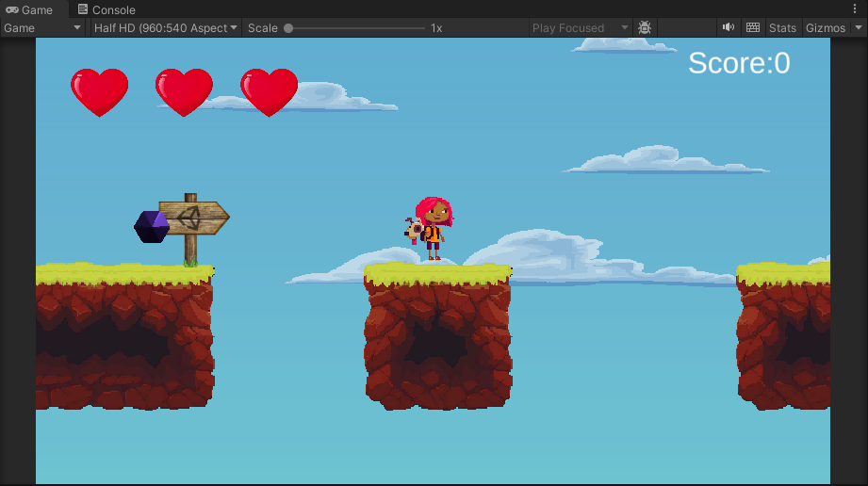Toggle the keyboard shortcuts icon
The width and height of the screenshot is (868, 486).
point(753,27)
